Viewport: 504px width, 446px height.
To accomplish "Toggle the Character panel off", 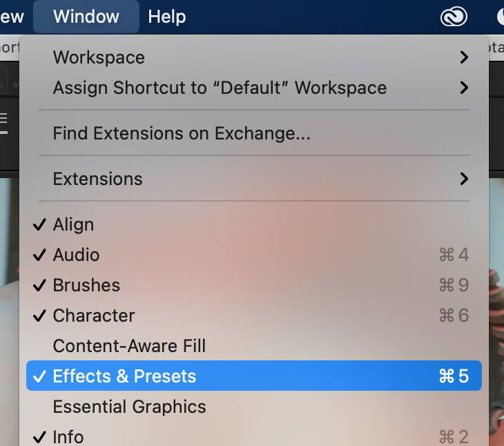I will (x=253, y=316).
